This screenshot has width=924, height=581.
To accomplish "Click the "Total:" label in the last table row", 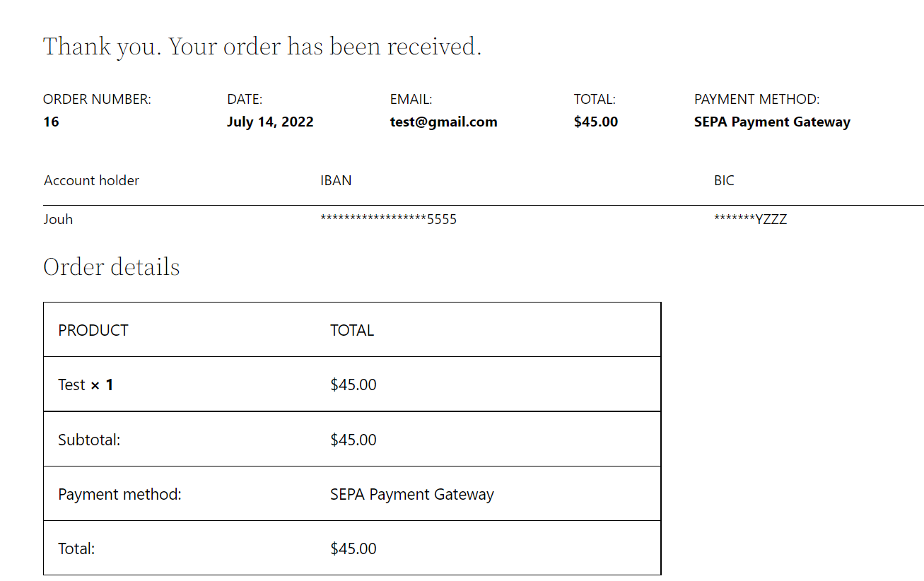I will click(x=76, y=549).
